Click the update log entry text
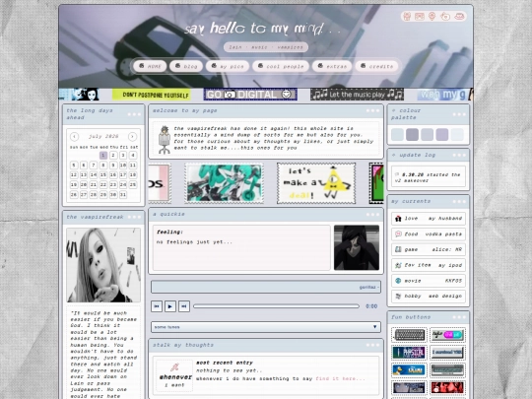532x399 pixels. 429,177
